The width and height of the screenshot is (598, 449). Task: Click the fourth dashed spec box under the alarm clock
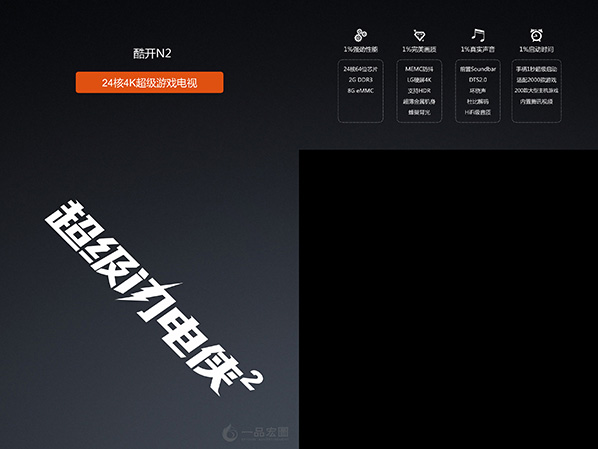point(536,91)
